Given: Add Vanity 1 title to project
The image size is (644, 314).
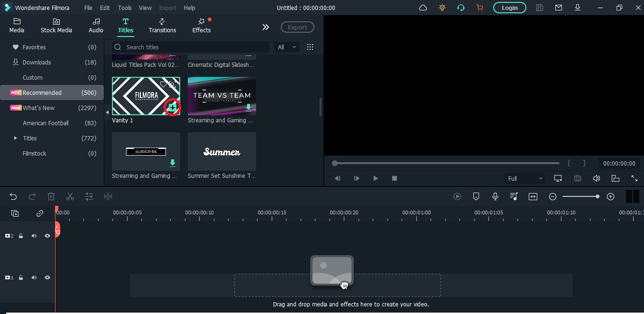Looking at the screenshot, I should tap(172, 108).
